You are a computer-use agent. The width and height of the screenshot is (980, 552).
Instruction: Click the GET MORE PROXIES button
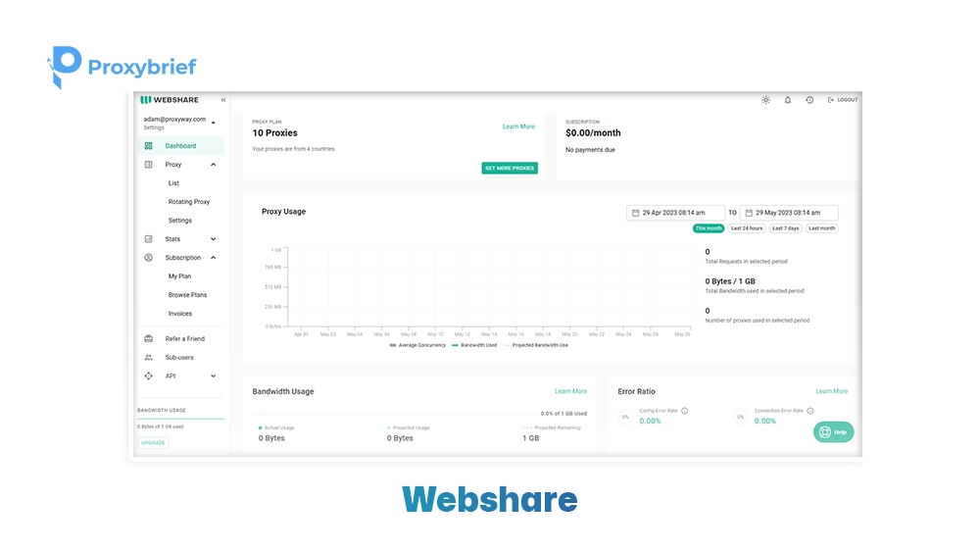point(510,169)
